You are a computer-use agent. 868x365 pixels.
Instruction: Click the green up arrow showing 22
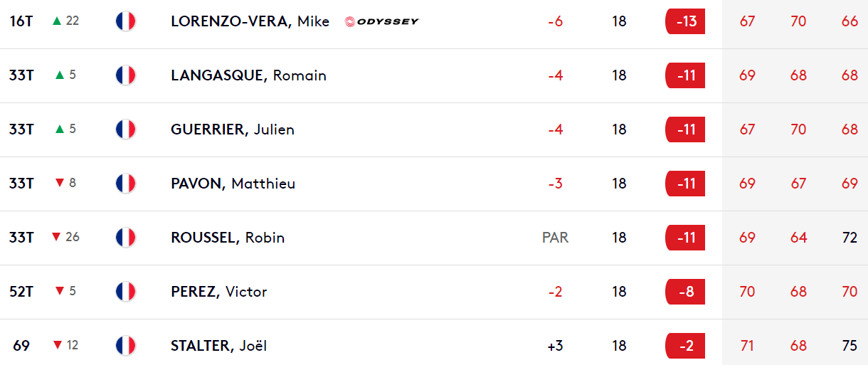58,21
